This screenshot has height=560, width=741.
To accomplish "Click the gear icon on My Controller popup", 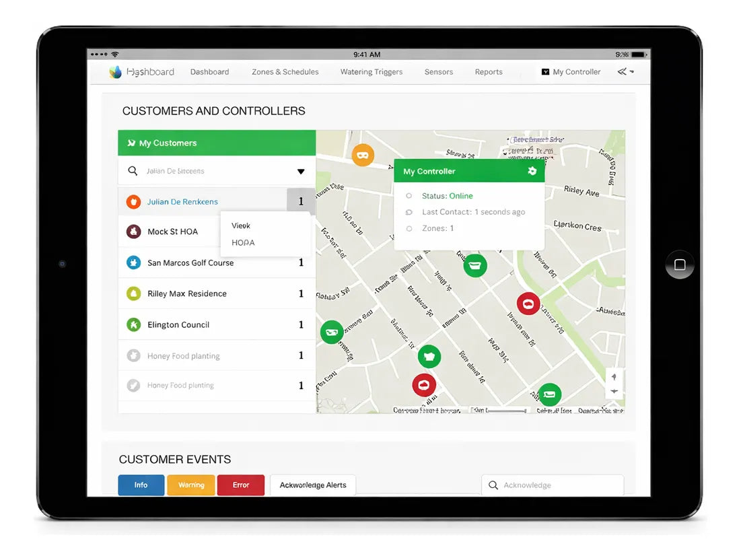I will pyautogui.click(x=532, y=171).
